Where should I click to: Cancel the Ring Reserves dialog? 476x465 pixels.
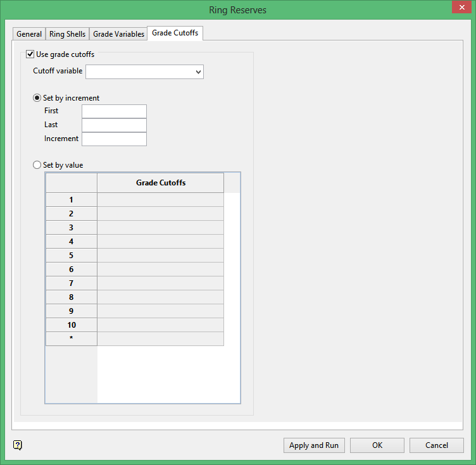(437, 445)
